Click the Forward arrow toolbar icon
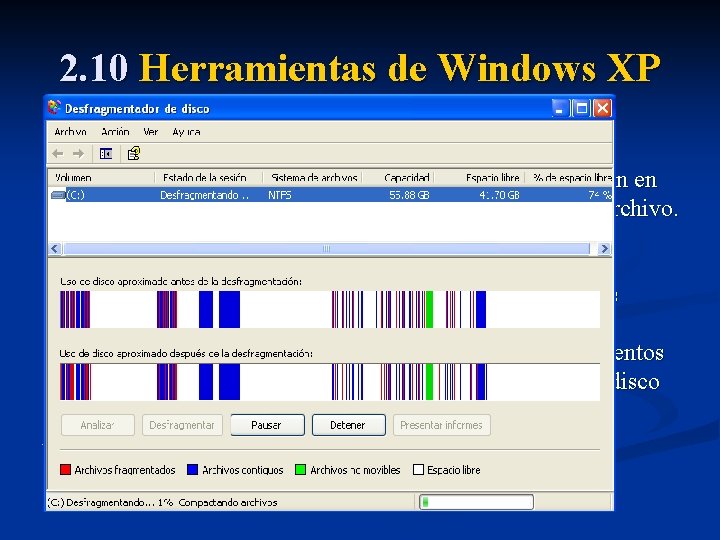 tap(79, 153)
